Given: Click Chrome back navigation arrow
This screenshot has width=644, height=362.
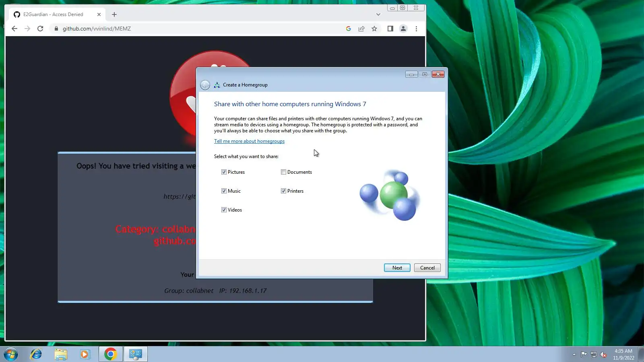Looking at the screenshot, I should (x=14, y=29).
